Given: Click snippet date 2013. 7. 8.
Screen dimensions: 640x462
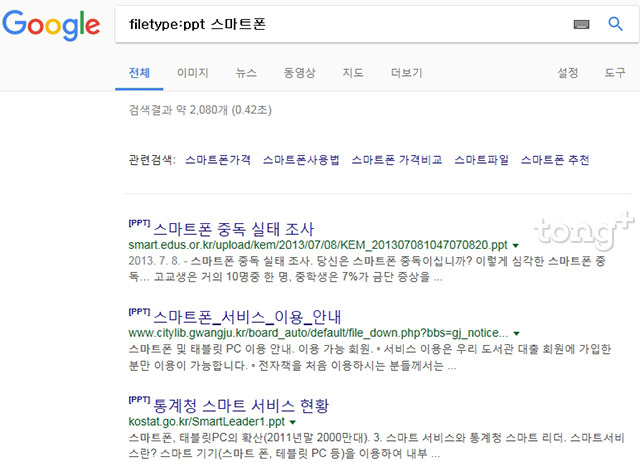Looking at the screenshot, I should click(154, 260).
